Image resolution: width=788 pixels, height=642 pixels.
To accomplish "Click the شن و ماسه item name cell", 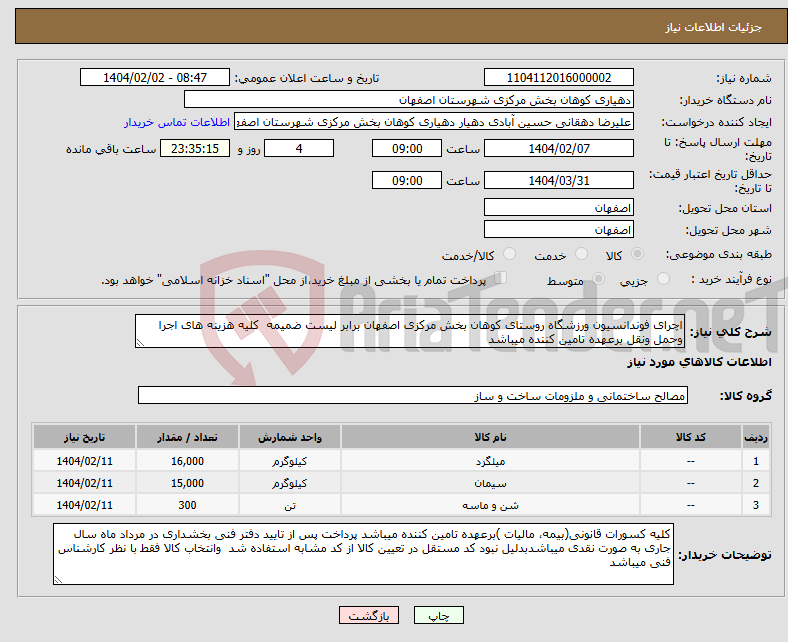I will pos(490,505).
